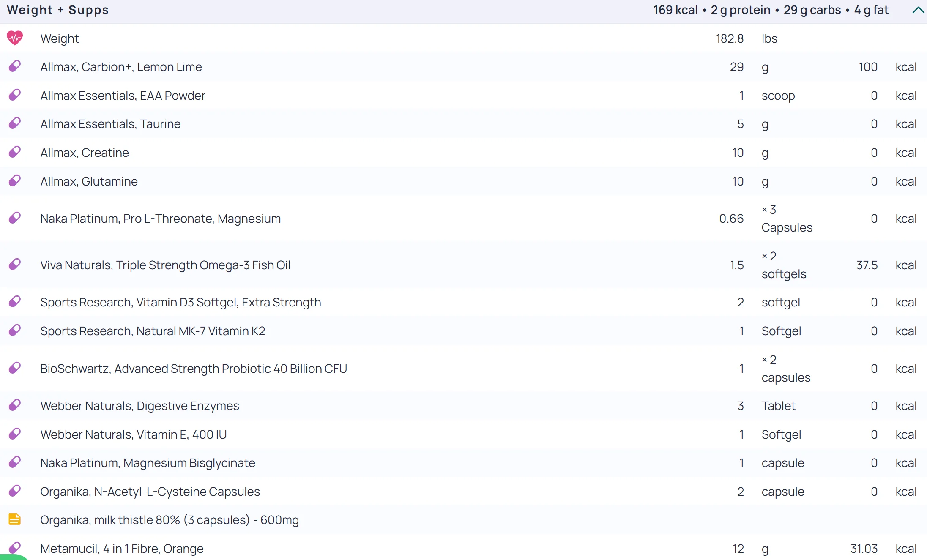Viewport: 927px width, 560px height.
Task: Click the 10 amount for Creatine
Action: pyautogui.click(x=738, y=153)
